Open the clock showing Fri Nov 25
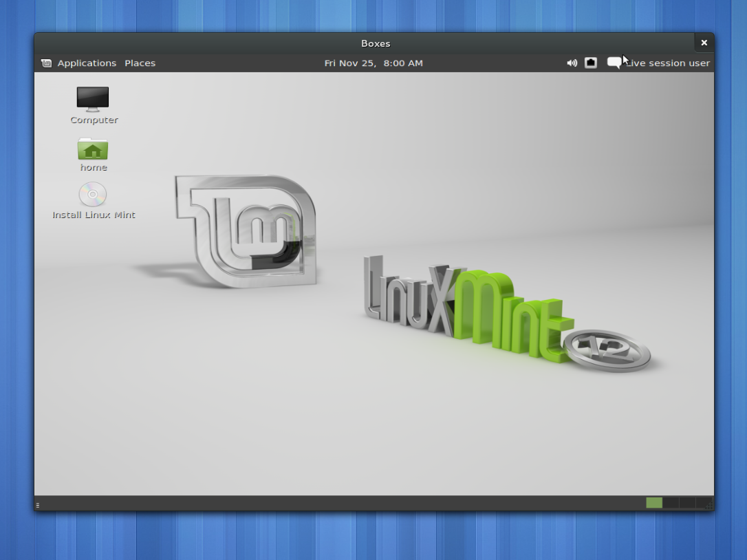The height and width of the screenshot is (560, 747). point(373,63)
